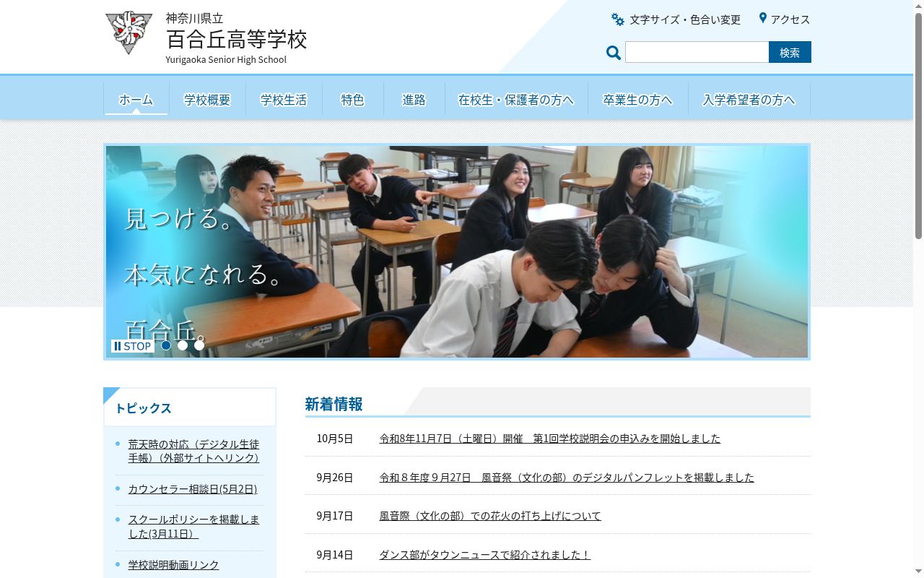Viewport: 924px width, 578px height.
Task: Open the ホーム menu tab
Action: click(136, 100)
